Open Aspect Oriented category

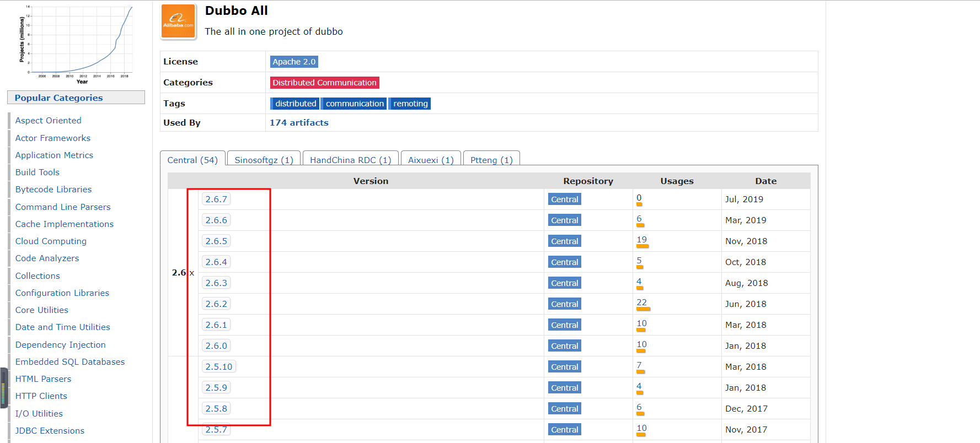coord(48,121)
